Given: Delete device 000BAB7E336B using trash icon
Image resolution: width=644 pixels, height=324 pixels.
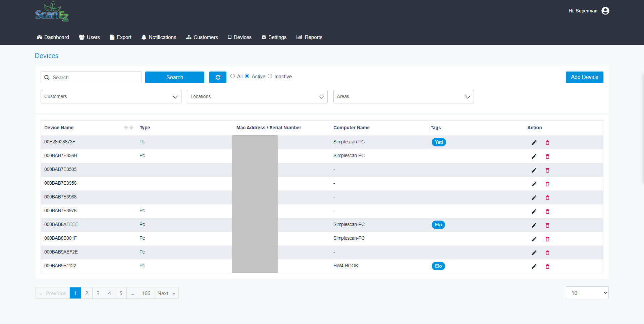Looking at the screenshot, I should coord(547,156).
